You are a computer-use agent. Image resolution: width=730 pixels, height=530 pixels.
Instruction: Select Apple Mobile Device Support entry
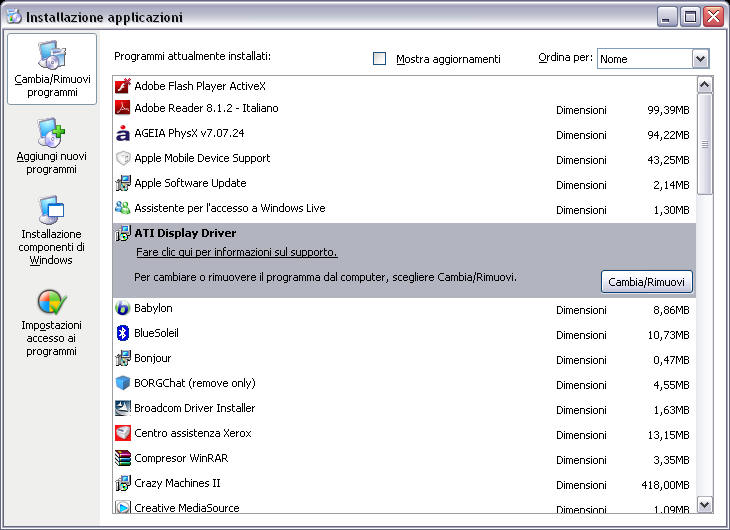click(404, 158)
